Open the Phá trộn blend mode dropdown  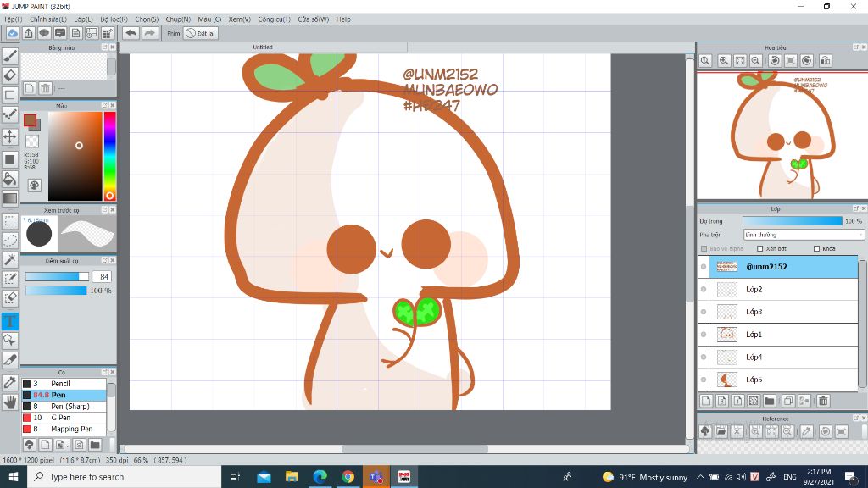pos(804,235)
